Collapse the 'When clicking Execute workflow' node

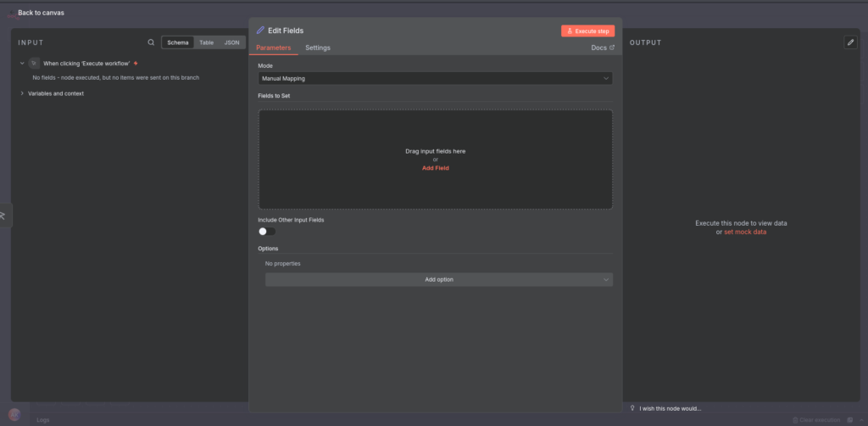(22, 64)
